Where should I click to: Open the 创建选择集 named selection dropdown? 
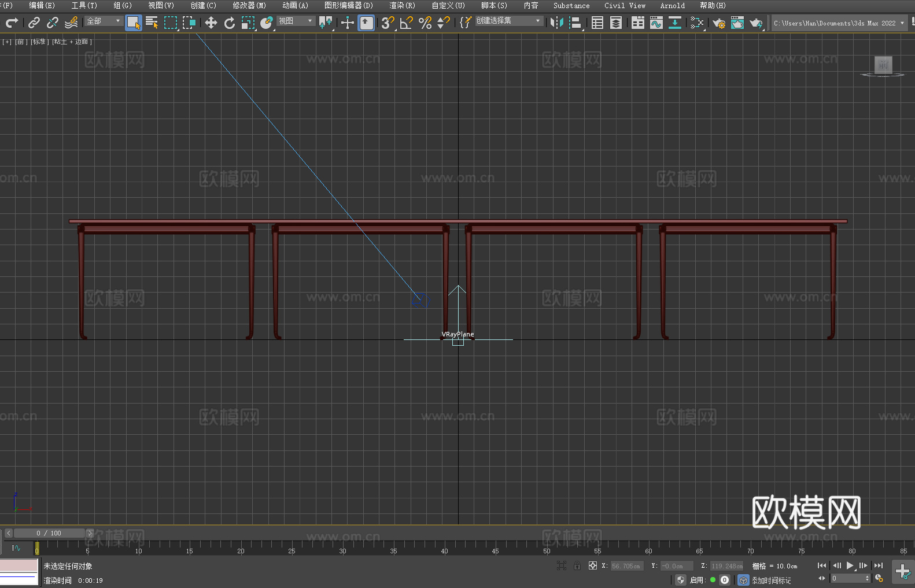point(508,21)
